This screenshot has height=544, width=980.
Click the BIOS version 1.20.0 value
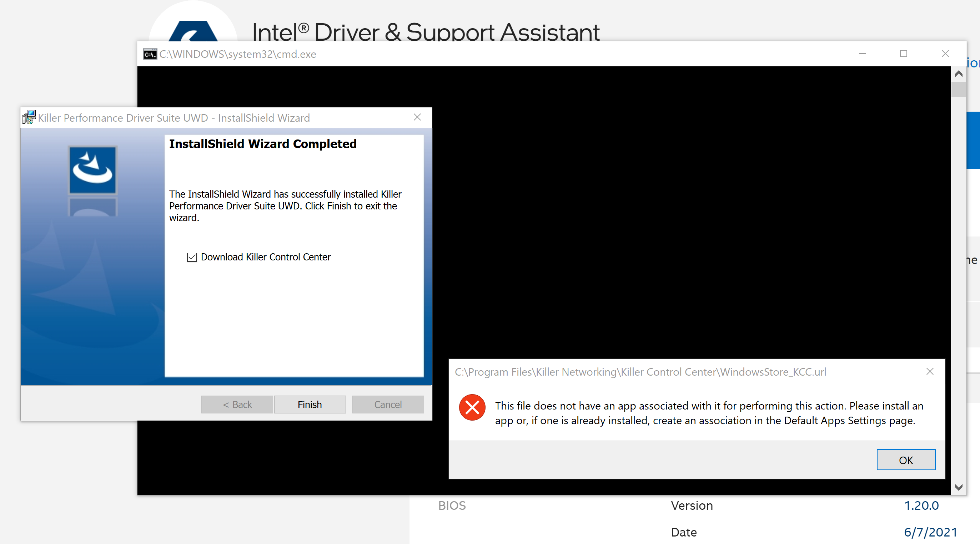pos(921,505)
